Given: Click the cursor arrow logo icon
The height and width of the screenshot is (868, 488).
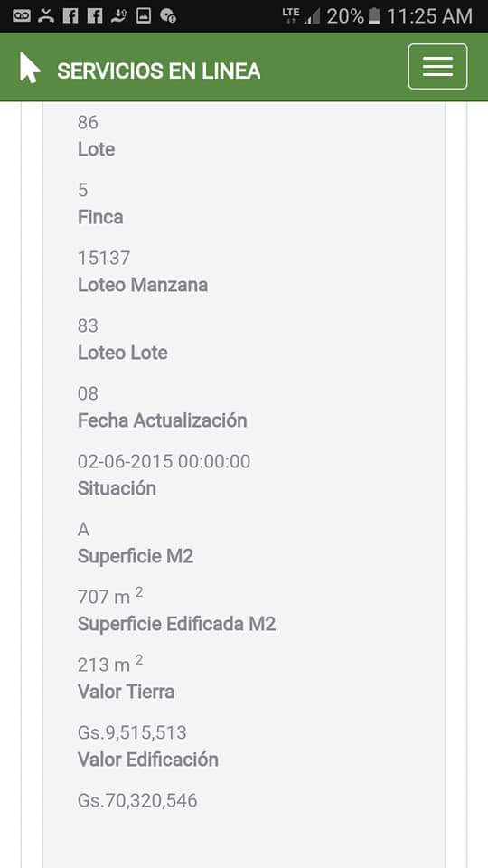Looking at the screenshot, I should tap(30, 68).
